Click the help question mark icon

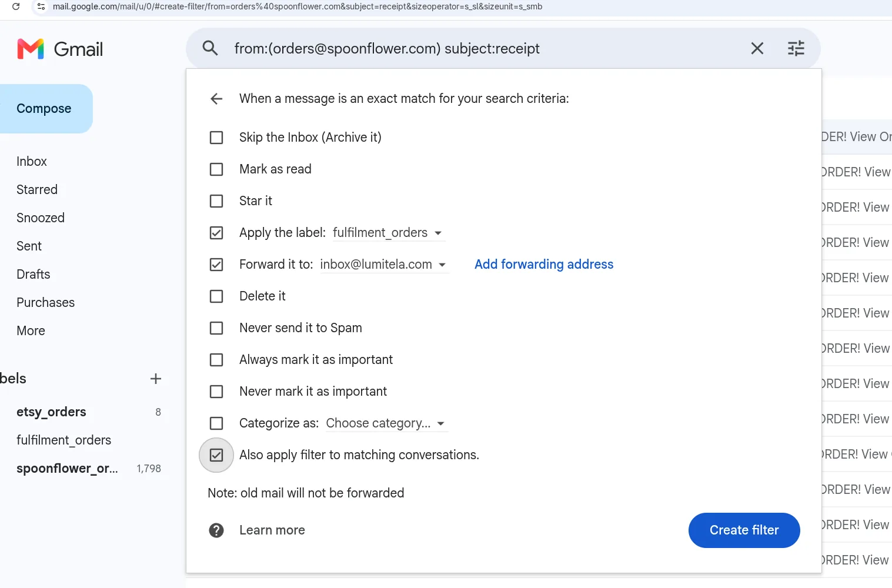pyautogui.click(x=216, y=530)
